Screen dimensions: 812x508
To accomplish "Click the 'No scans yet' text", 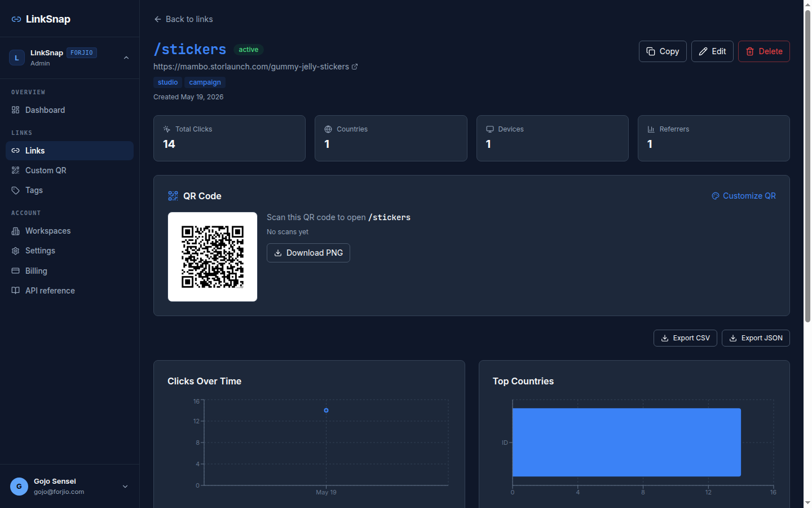I will click(288, 232).
